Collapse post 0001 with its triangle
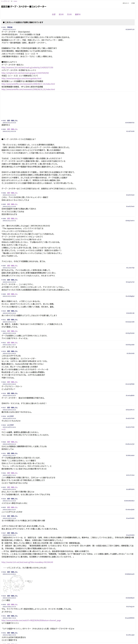The width and height of the screenshot is (138, 644). click(2, 27)
